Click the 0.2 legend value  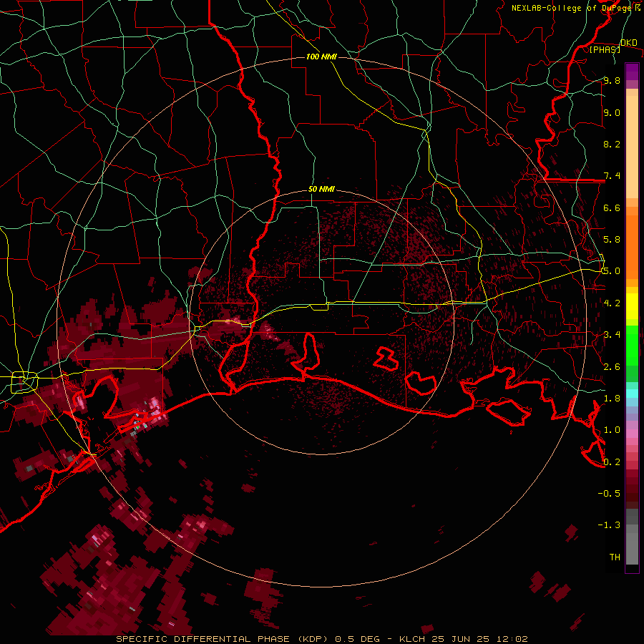coord(612,462)
